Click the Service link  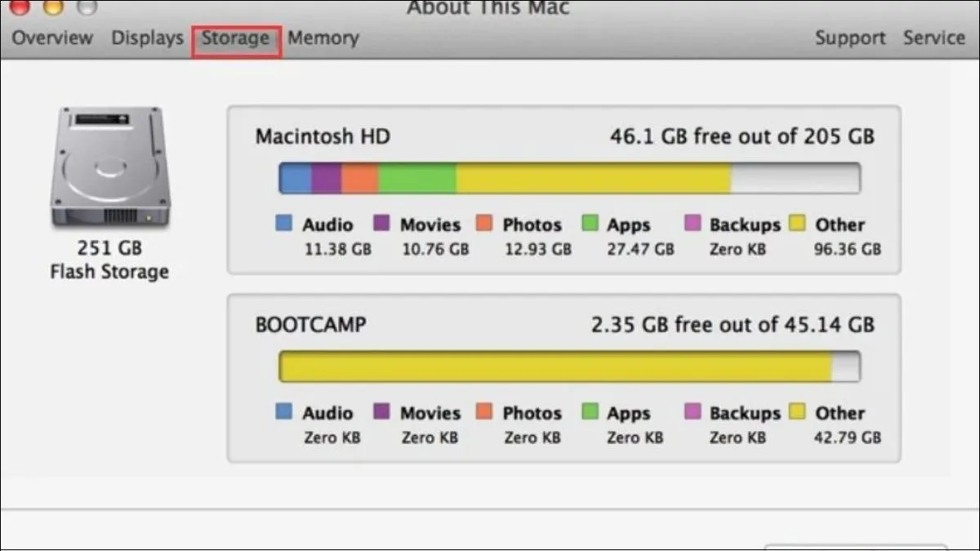(x=934, y=38)
